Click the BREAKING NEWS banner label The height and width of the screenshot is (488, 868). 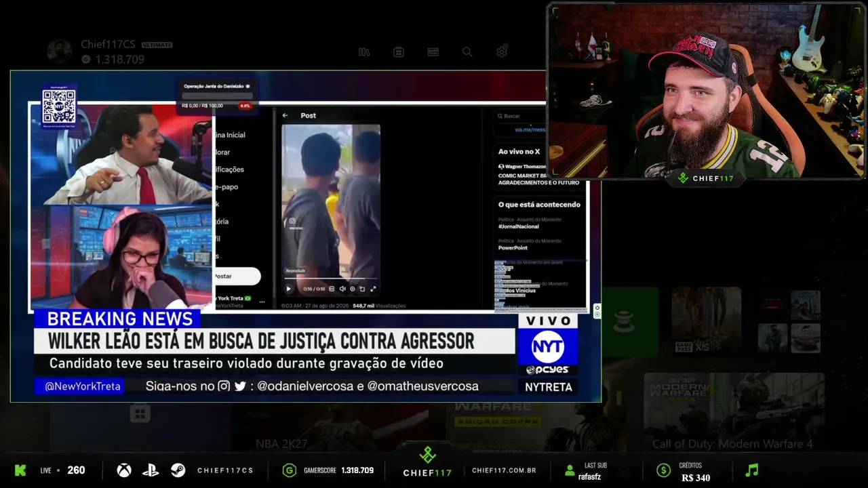coord(120,319)
